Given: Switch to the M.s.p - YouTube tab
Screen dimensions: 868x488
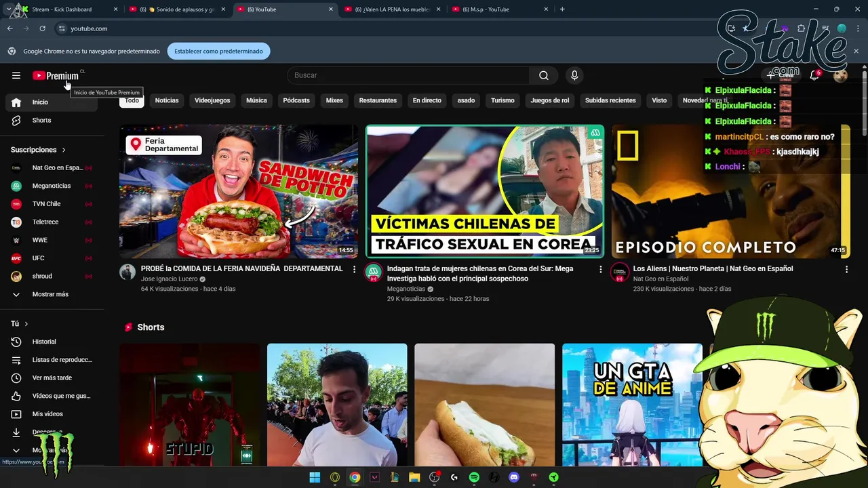Looking at the screenshot, I should [500, 9].
